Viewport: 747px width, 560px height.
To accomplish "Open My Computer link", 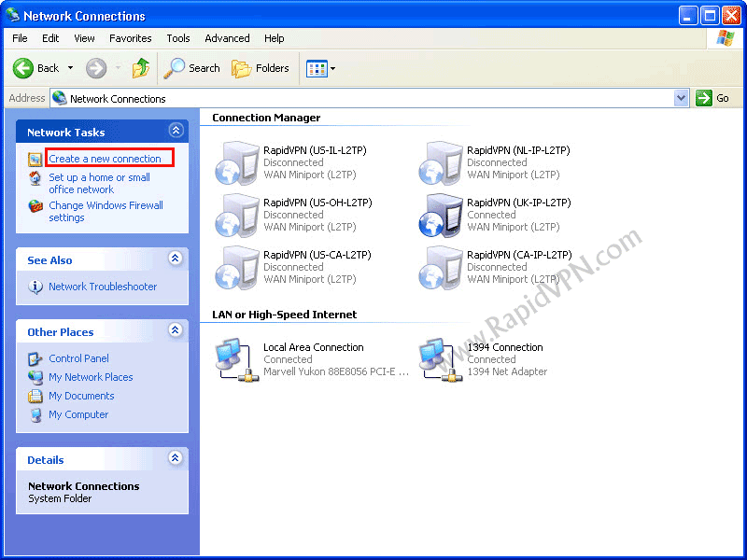I will coord(78,414).
